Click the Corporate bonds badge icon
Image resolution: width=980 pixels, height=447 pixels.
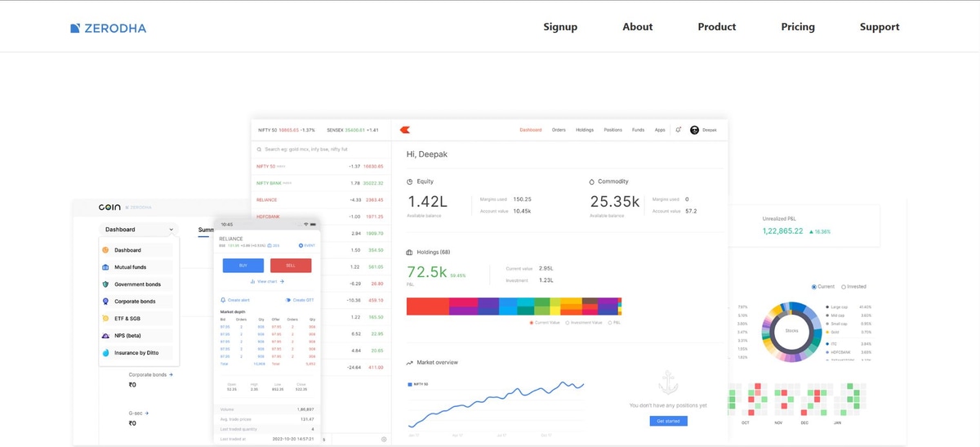105,302
